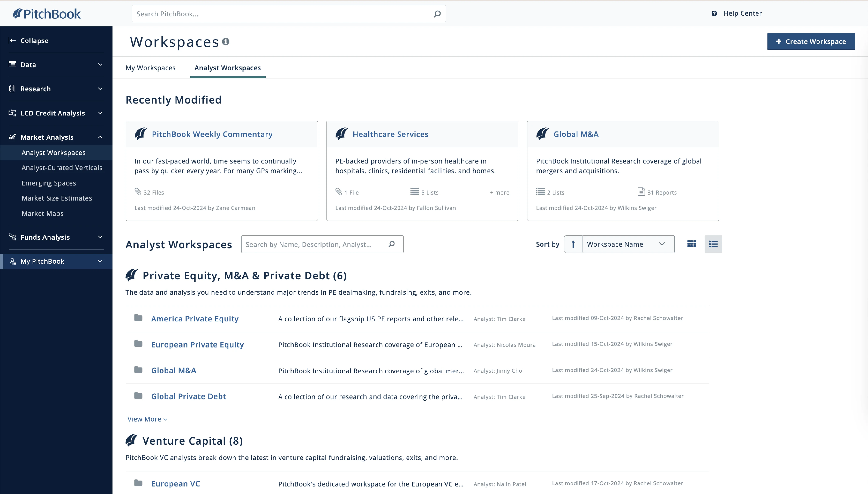
Task: Click the Collapse sidebar arrow icon
Action: pyautogui.click(x=13, y=40)
